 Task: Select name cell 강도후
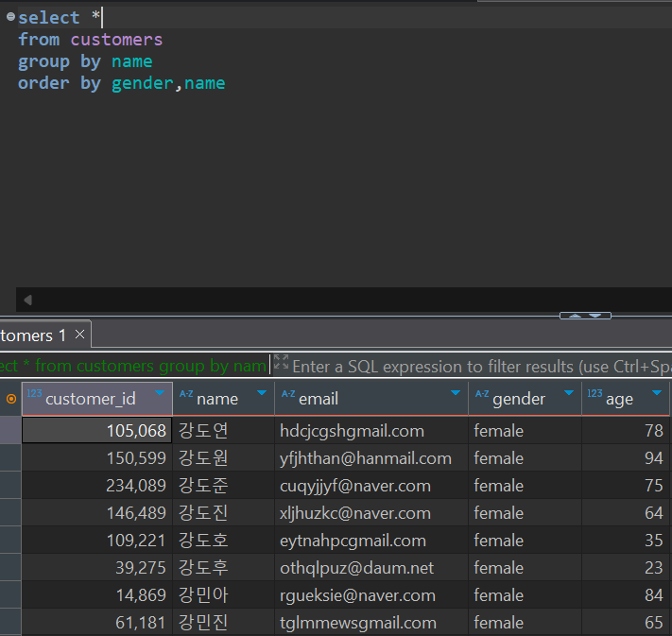coord(224,567)
